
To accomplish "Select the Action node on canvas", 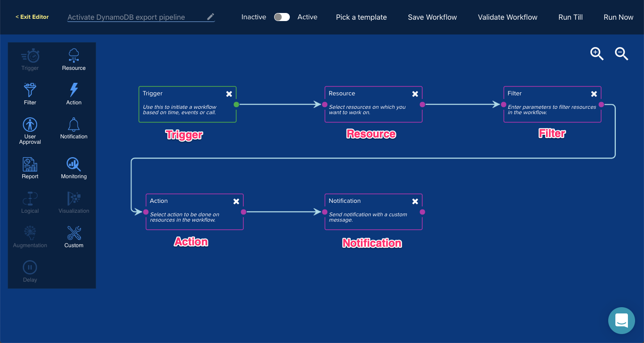I will click(x=195, y=212).
